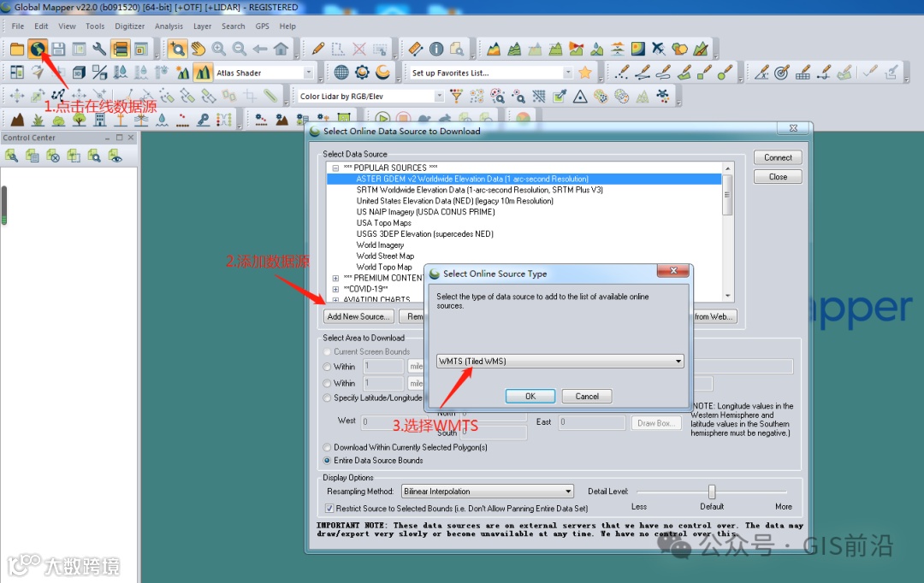Confirm source type with the OK button
Image resolution: width=924 pixels, height=583 pixels.
[530, 397]
